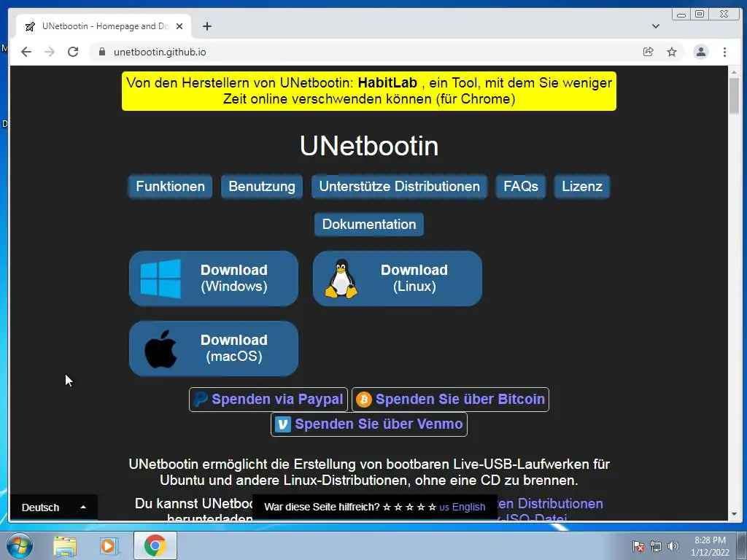Open the Windows Start button
747x560 pixels.
(20, 545)
